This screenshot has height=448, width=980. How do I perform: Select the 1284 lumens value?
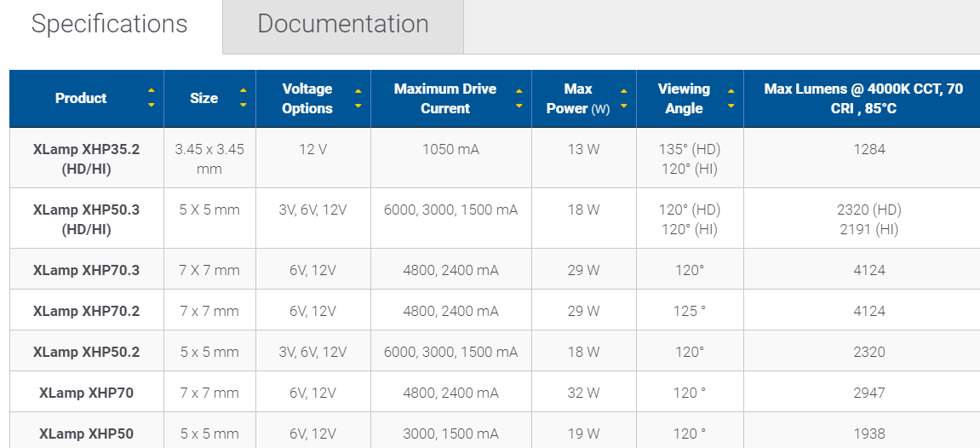pyautogui.click(x=869, y=149)
